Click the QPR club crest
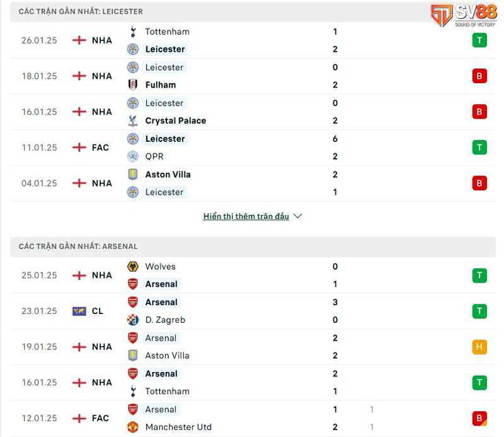 (x=133, y=156)
